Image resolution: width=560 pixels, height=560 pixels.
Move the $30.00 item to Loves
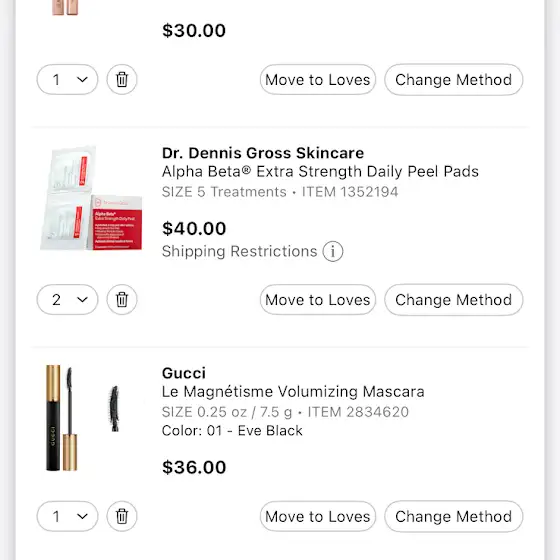tap(318, 79)
